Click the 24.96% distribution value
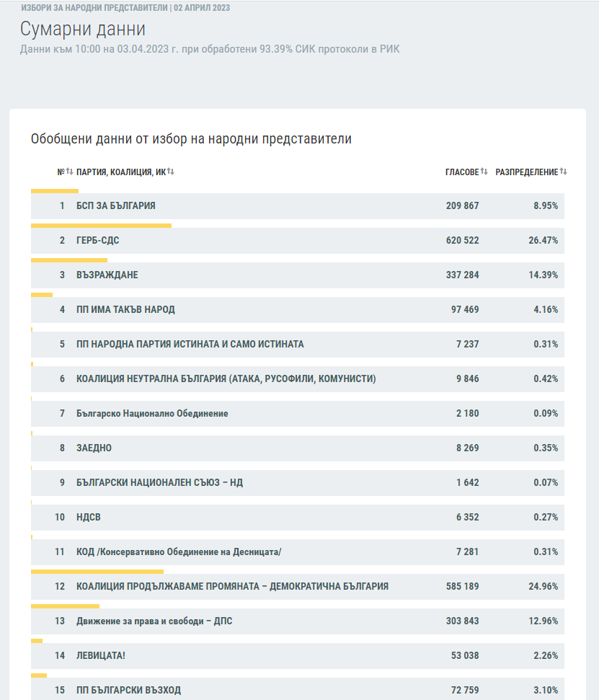 (x=543, y=586)
